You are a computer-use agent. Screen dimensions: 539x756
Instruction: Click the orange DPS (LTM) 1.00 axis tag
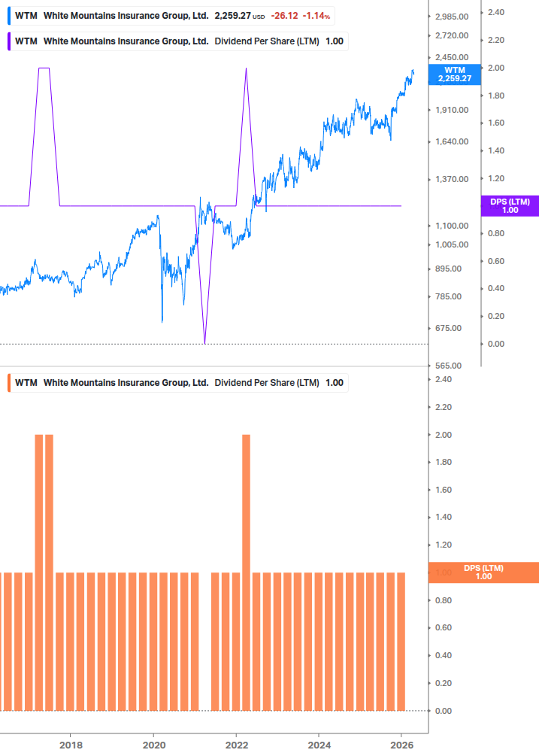[x=483, y=572]
